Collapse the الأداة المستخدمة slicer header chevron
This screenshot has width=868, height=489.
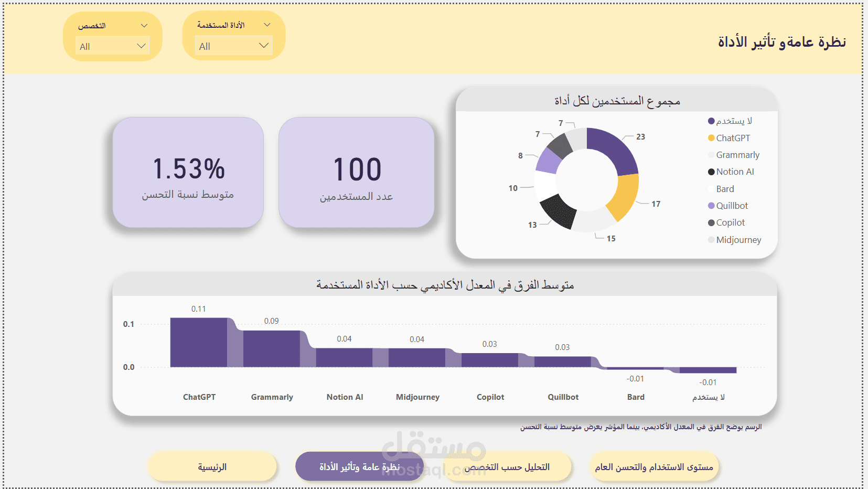click(x=267, y=25)
